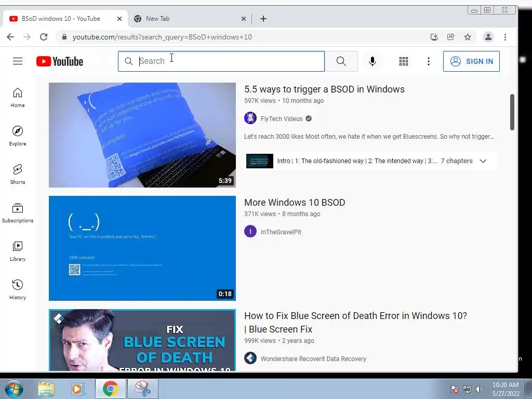
Task: Open Library in the sidebar
Action: pos(18,251)
